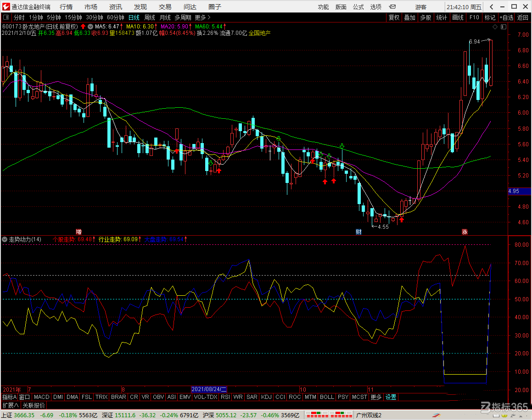Open the 功能 menu
The image size is (532, 420).
click(x=323, y=7)
